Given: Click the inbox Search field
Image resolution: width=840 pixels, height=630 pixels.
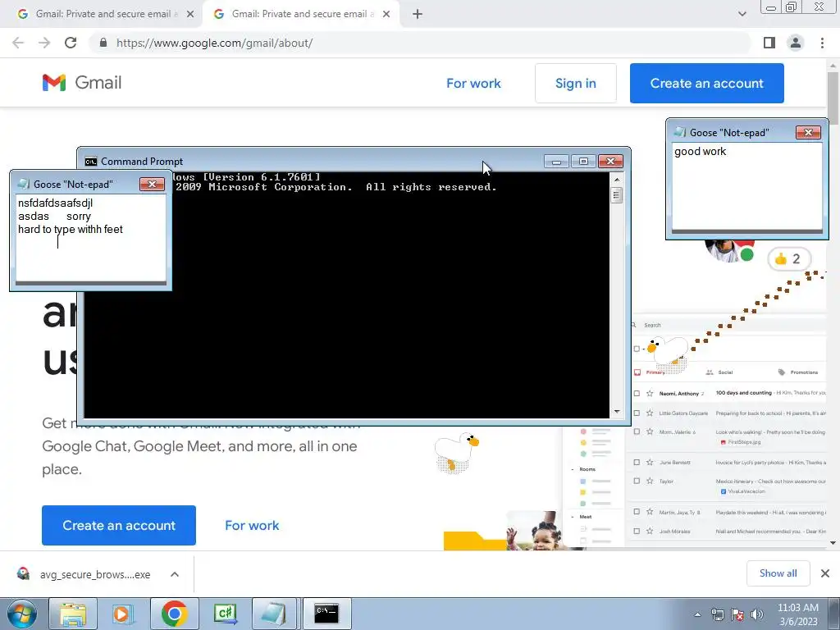Looking at the screenshot, I should pos(728,325).
